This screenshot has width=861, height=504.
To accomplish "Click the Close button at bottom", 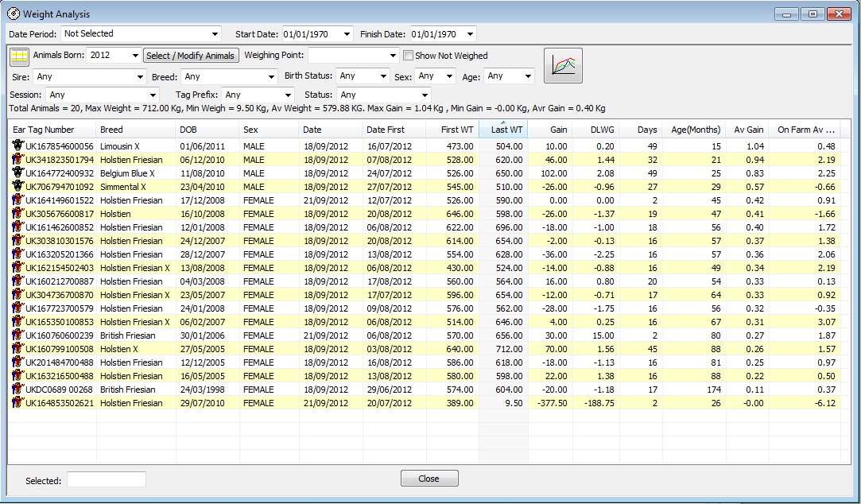I will pos(429,479).
